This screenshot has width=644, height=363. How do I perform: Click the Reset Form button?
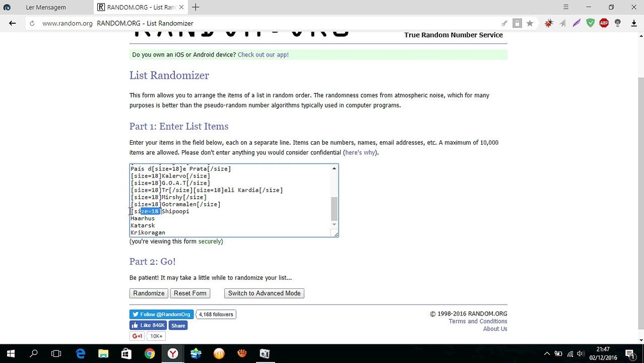190,293
